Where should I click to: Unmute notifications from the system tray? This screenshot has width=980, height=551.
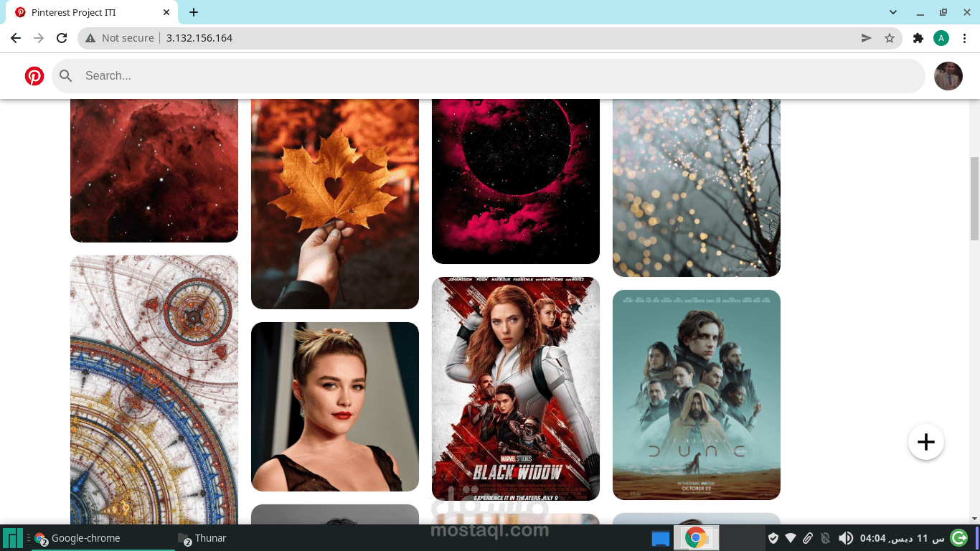point(826,537)
